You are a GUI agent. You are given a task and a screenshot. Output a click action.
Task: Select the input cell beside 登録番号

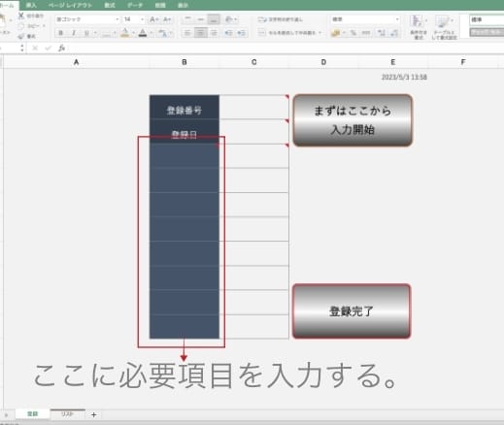[x=254, y=107]
